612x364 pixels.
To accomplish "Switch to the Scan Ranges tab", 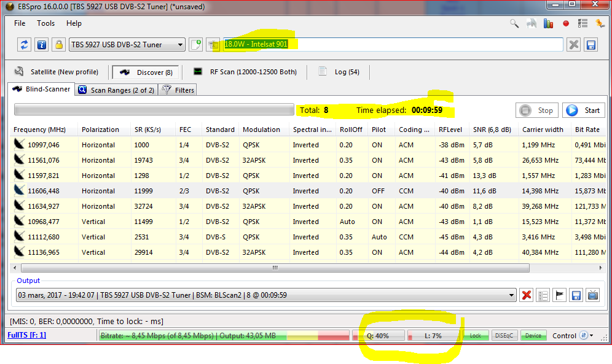I will click(x=116, y=90).
